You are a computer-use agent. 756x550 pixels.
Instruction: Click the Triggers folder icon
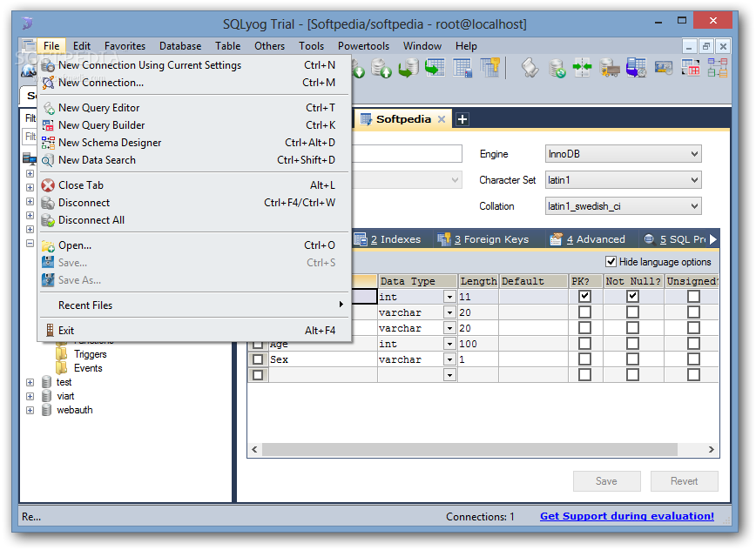[62, 354]
